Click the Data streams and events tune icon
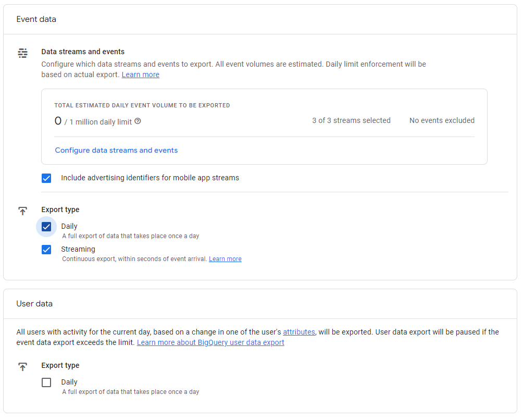 point(22,53)
